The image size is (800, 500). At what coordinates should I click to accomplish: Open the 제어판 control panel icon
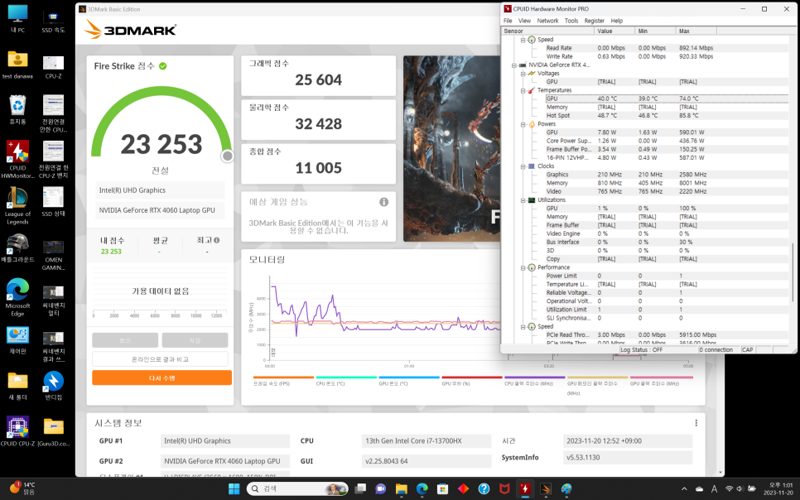coord(18,339)
